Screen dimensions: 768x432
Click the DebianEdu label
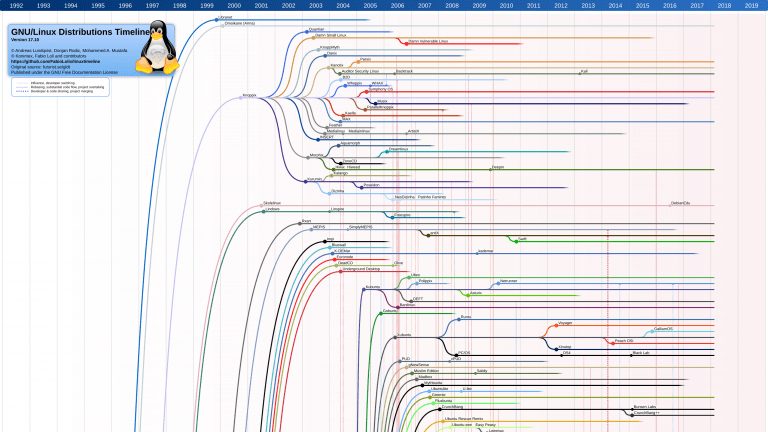(x=680, y=203)
